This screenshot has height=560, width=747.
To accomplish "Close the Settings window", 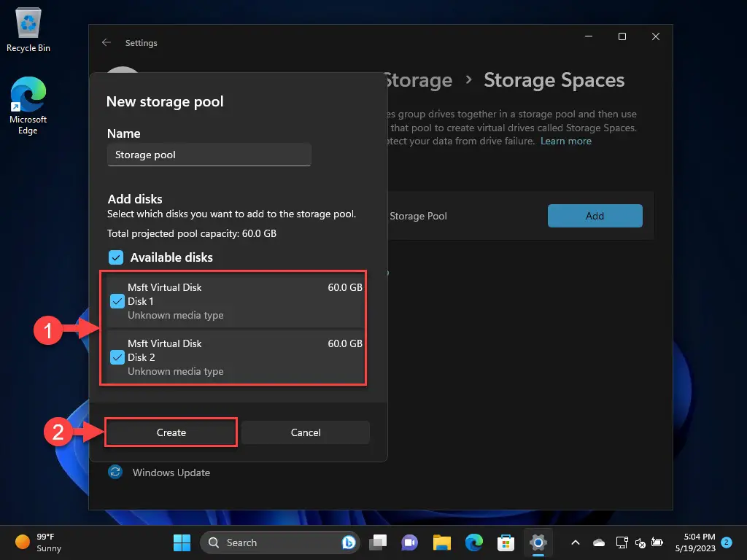I will pyautogui.click(x=656, y=36).
